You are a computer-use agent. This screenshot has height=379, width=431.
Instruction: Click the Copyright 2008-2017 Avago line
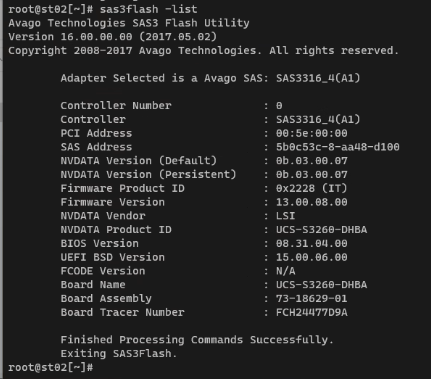coord(204,51)
